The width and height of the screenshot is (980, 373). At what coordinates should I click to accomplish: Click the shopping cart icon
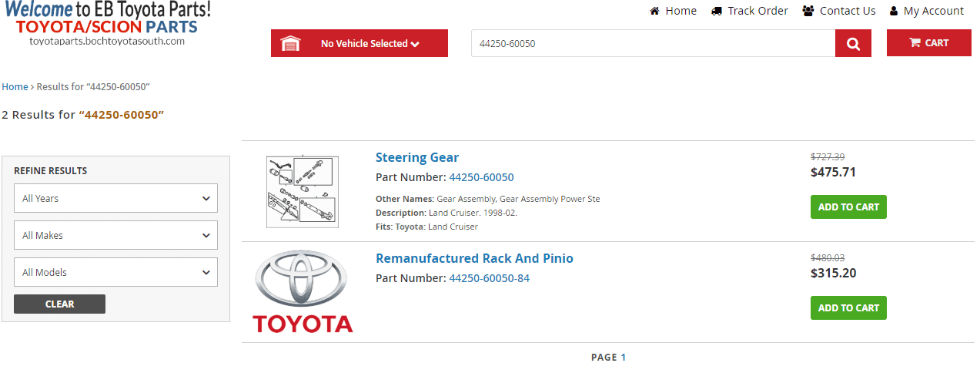point(915,43)
